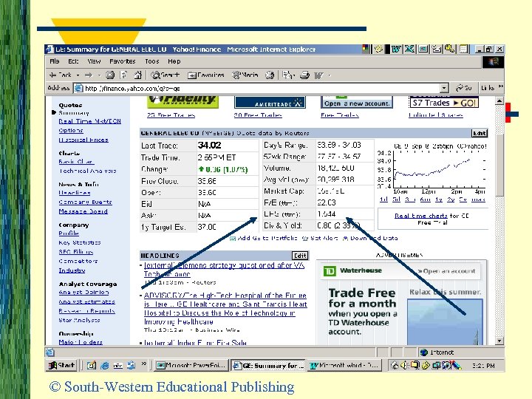
Task: Open the Favorites menu
Action: pos(122,61)
